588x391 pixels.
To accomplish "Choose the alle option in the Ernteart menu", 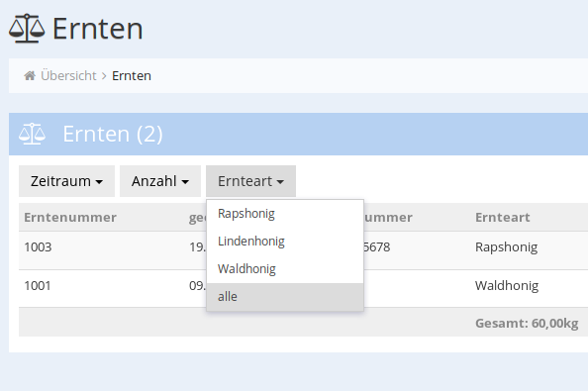I will click(285, 297).
